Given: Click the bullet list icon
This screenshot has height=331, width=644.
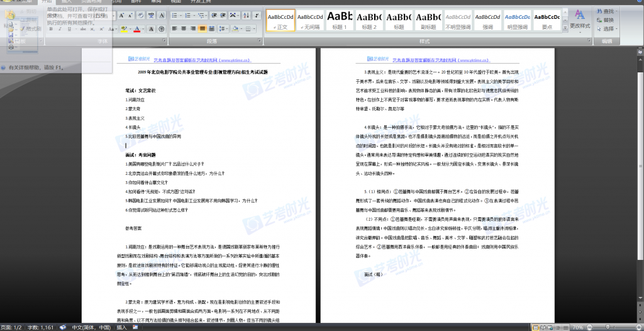Looking at the screenshot, I should [175, 16].
